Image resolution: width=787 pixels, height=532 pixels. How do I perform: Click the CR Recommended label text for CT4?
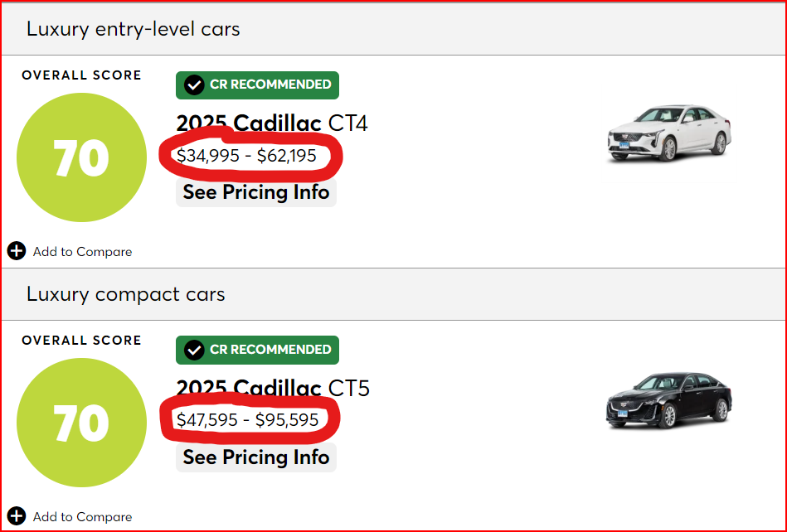coord(270,85)
